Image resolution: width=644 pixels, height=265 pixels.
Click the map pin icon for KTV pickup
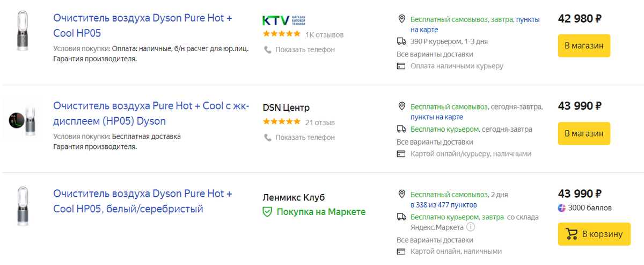(x=401, y=19)
